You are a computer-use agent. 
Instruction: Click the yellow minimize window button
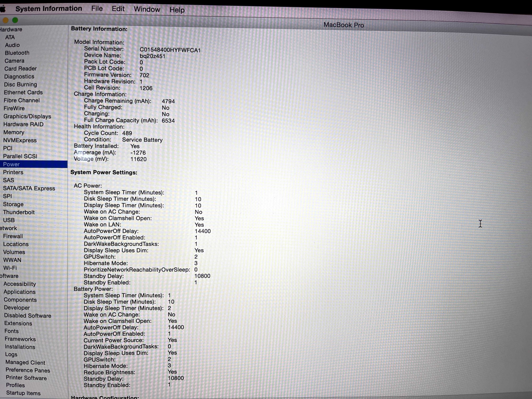(6, 20)
